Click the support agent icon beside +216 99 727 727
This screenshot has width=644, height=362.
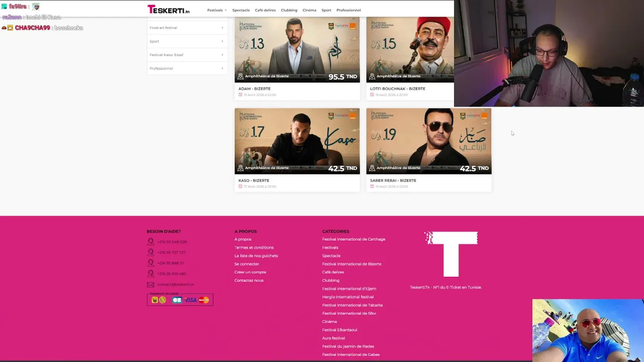click(x=150, y=252)
